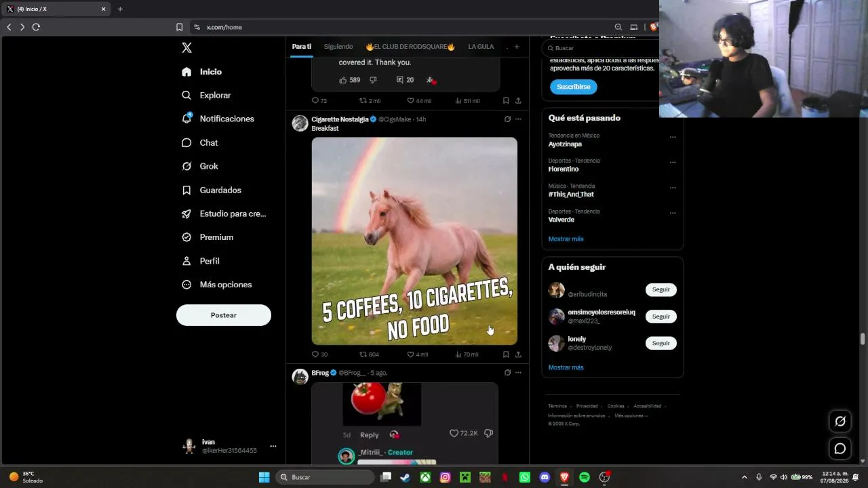Image resolution: width=868 pixels, height=488 pixels.
Task: Launch Steam from the taskbar
Action: 405,477
